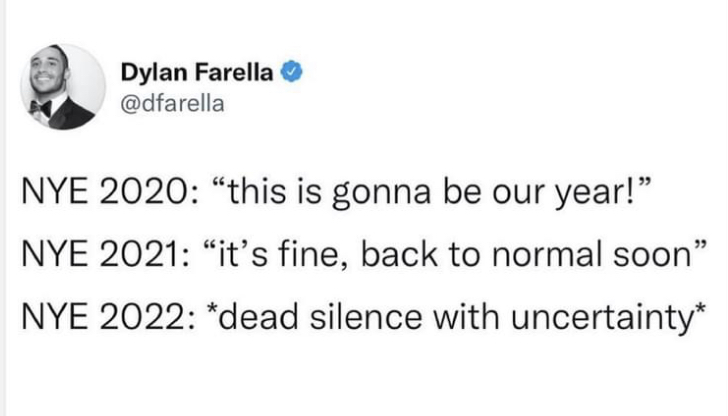The image size is (728, 416).
Task: Open the Dylan Farella display name
Action: 198,71
